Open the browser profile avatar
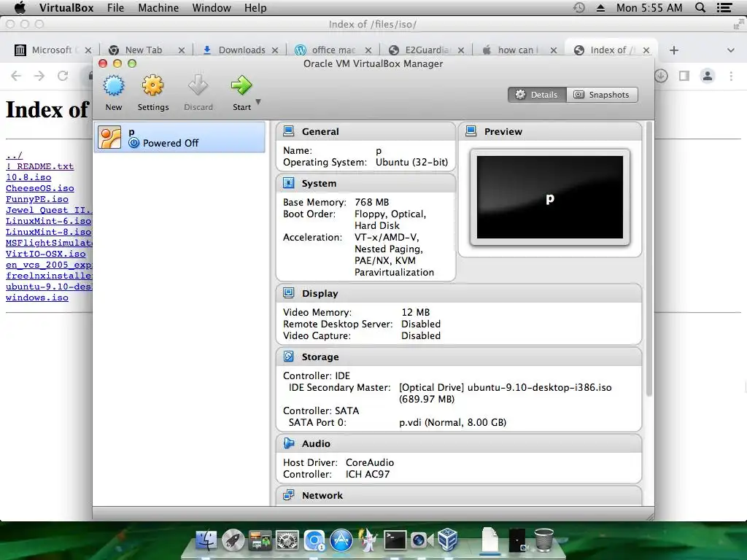Image resolution: width=747 pixels, height=560 pixels. 708,76
